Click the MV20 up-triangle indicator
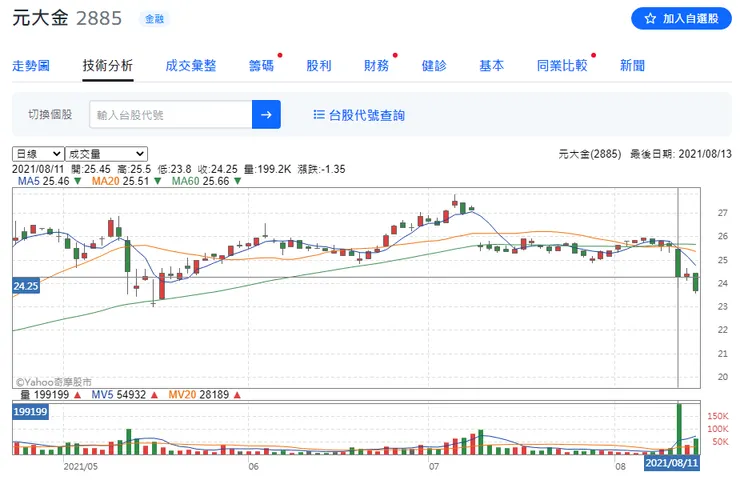The width and height of the screenshot is (740, 480). [237, 395]
